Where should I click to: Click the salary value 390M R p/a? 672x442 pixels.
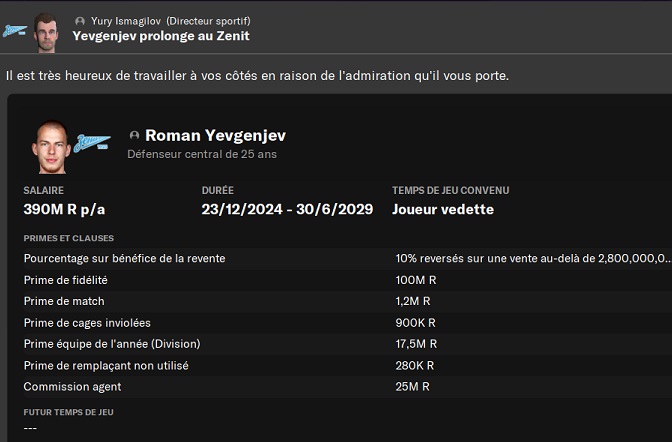tap(64, 209)
